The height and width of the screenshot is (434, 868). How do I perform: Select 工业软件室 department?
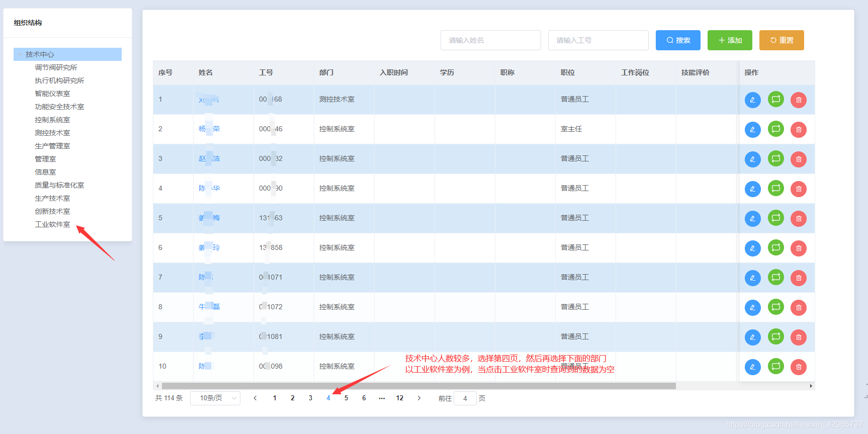click(x=52, y=224)
